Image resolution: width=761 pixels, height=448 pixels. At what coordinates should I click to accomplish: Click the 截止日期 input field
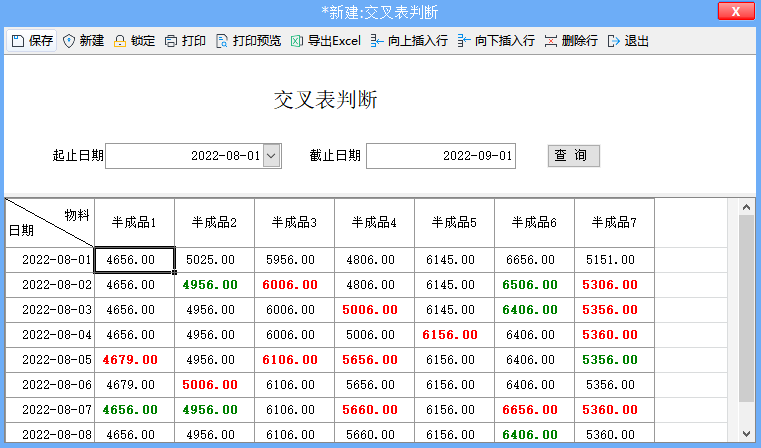pos(441,156)
